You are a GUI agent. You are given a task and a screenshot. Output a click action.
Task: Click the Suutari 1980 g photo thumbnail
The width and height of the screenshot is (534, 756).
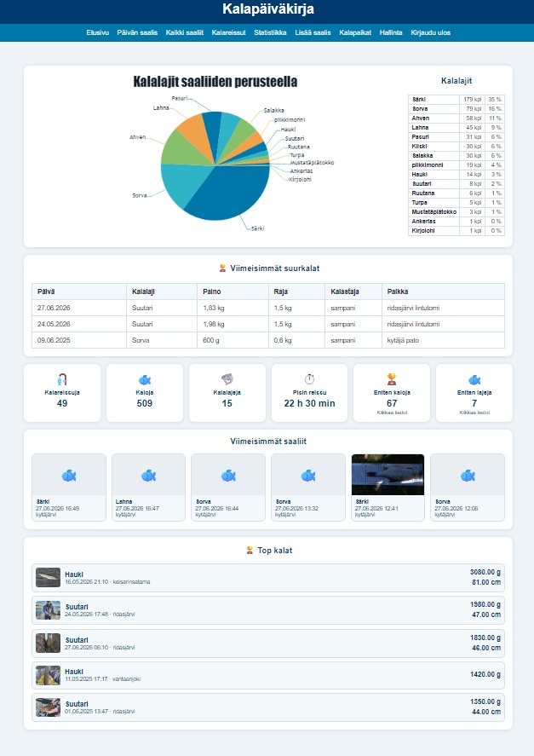(49, 610)
